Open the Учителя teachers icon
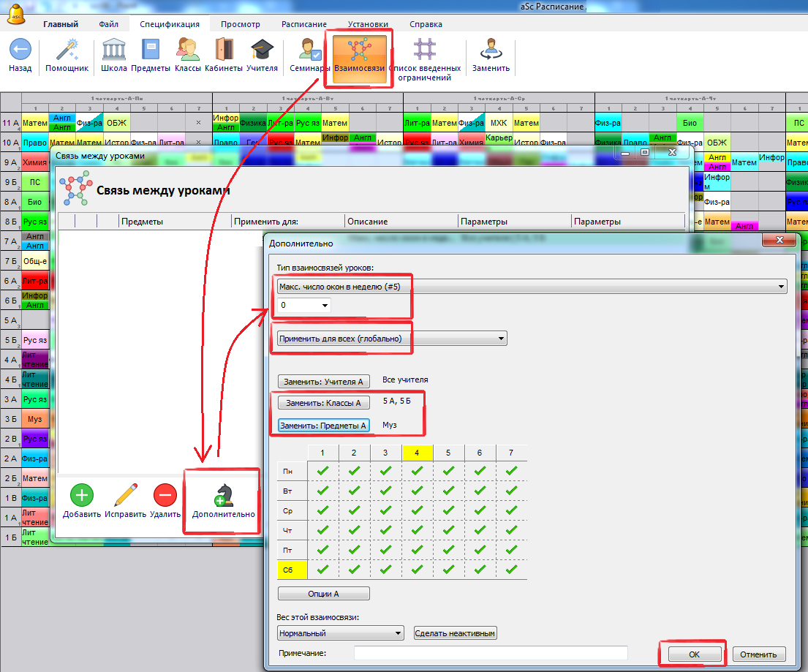 [262, 50]
